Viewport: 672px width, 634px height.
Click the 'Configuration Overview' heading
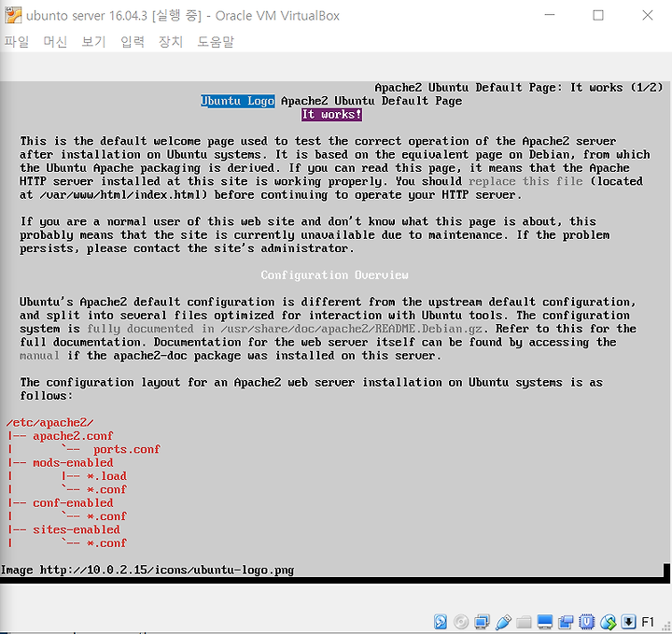(335, 275)
